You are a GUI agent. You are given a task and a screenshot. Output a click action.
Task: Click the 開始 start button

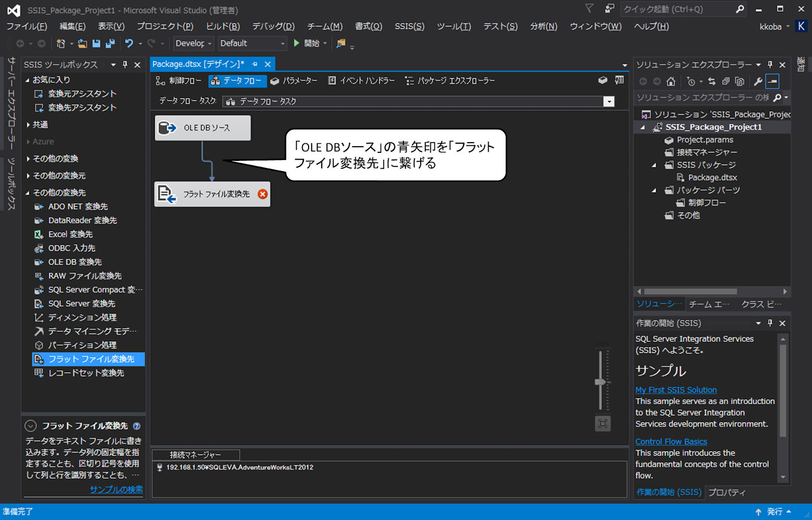[307, 43]
